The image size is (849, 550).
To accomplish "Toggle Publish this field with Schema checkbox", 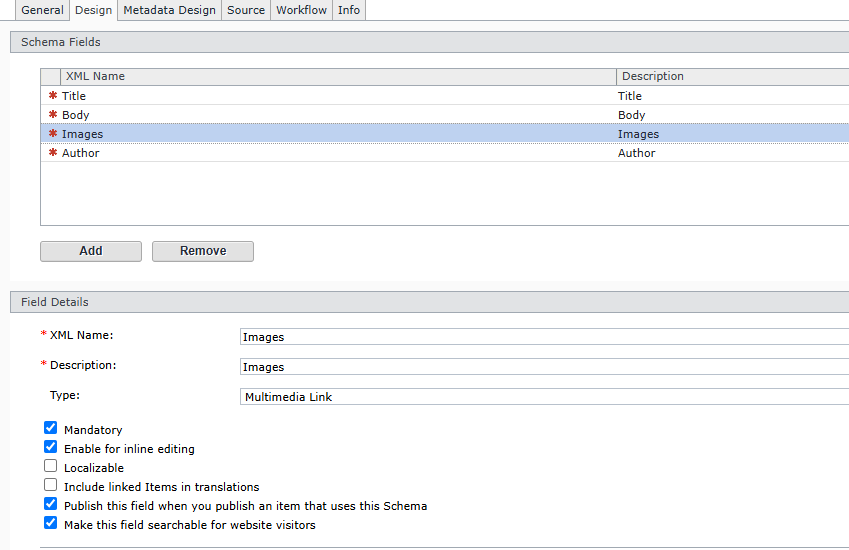I will click(51, 504).
